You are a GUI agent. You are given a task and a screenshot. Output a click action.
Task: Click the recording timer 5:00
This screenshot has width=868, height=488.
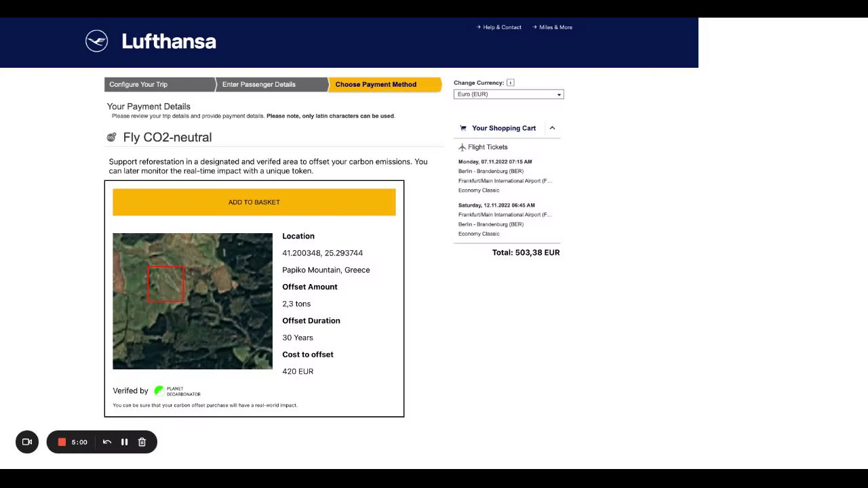click(79, 442)
